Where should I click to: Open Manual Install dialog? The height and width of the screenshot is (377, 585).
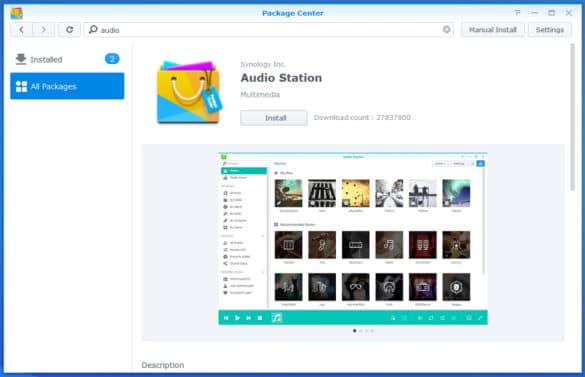(x=492, y=30)
